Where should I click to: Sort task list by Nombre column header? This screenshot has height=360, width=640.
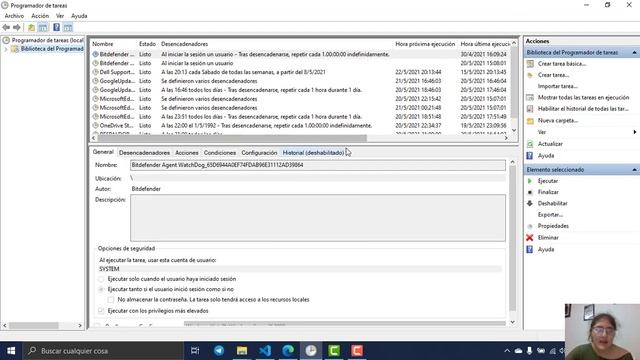point(113,44)
